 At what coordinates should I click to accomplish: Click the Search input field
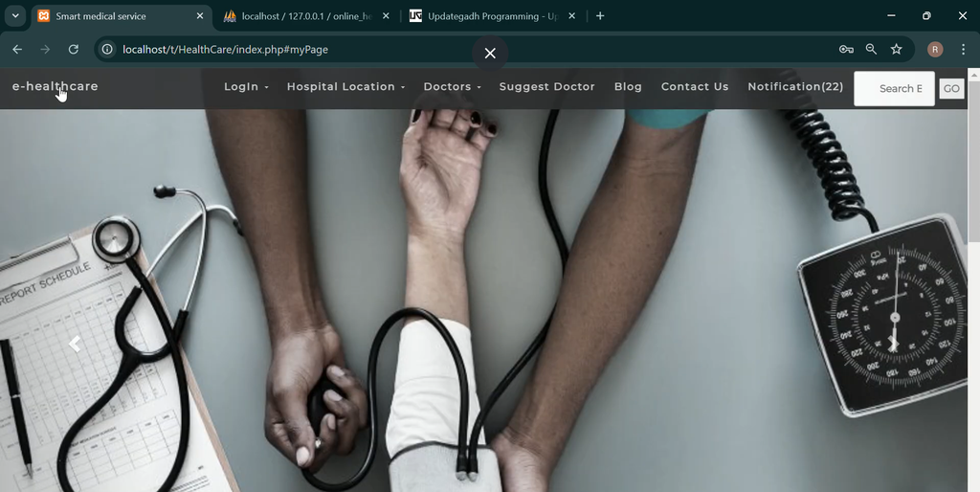pyautogui.click(x=895, y=89)
